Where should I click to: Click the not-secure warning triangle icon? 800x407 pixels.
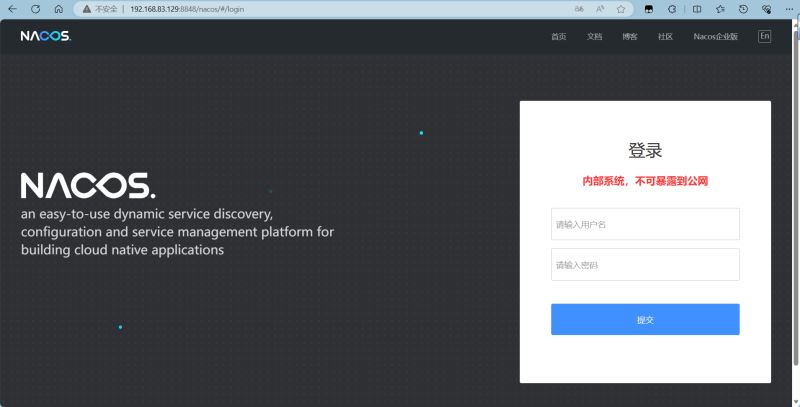[x=87, y=9]
